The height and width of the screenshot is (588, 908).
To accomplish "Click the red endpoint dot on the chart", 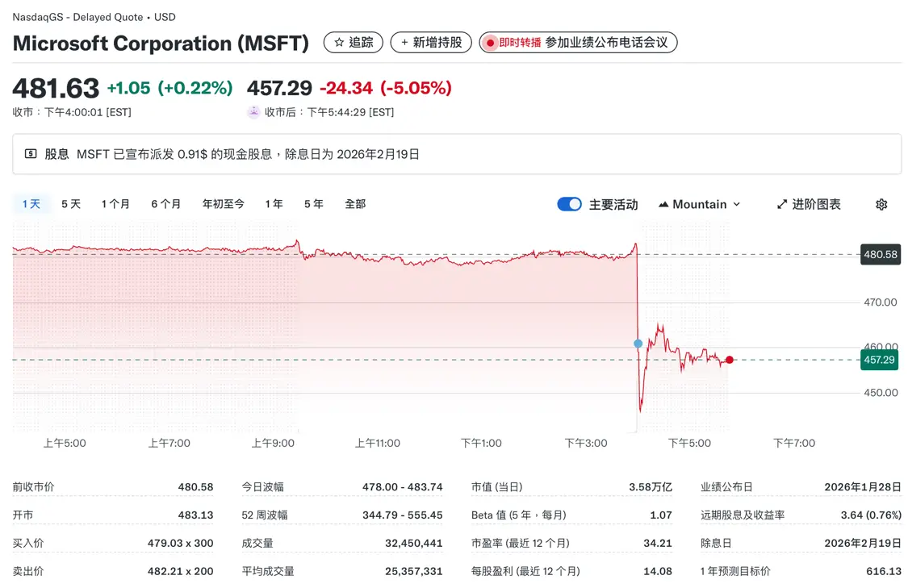I will (729, 360).
